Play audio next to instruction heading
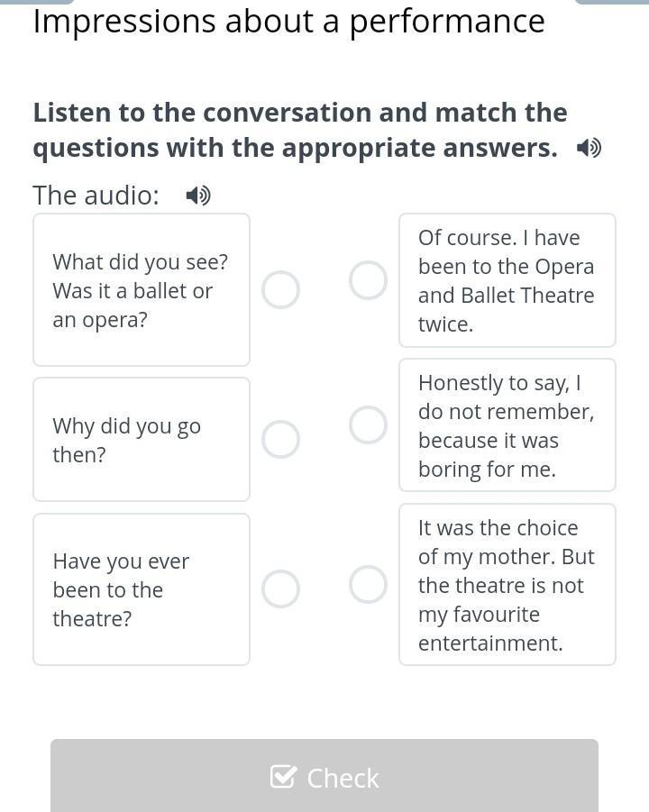This screenshot has width=649, height=812. pos(589,148)
